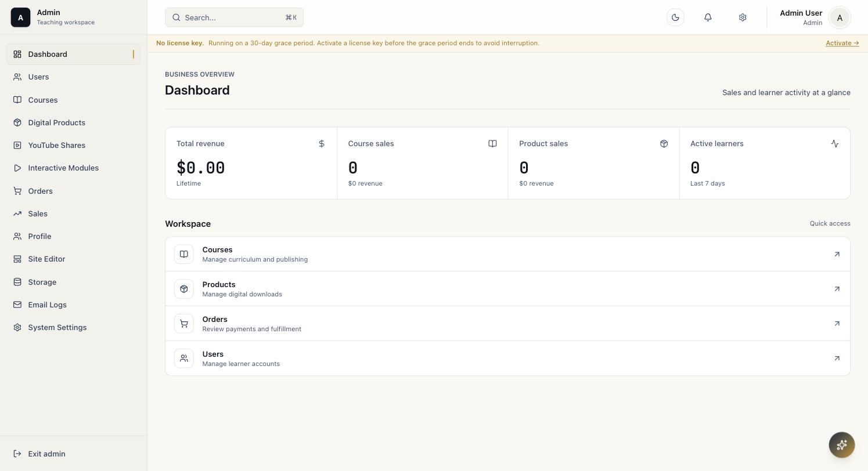Click the arrow on Orders workspace row
Image resolution: width=868 pixels, height=471 pixels.
tap(837, 324)
